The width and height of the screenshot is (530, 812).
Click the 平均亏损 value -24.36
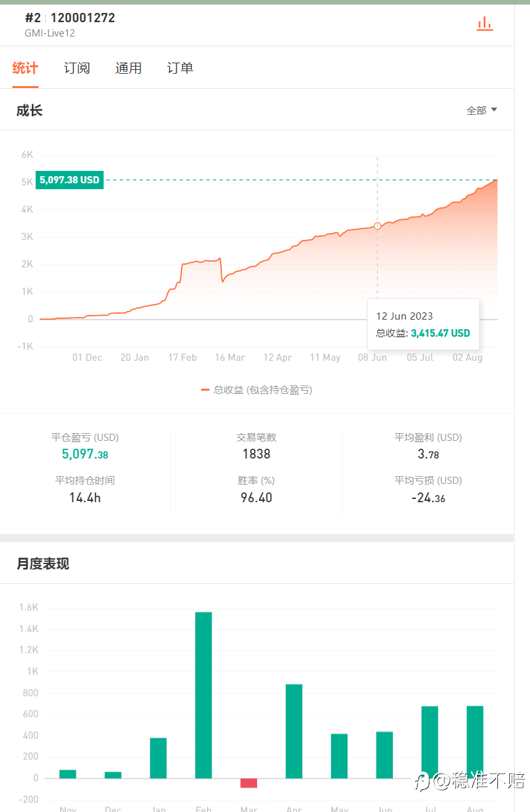pyautogui.click(x=428, y=498)
